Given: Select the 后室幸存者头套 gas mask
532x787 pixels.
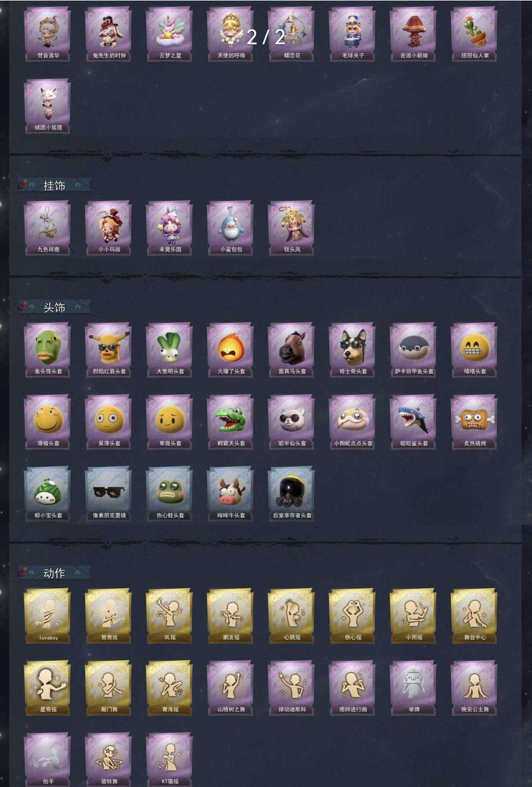Looking at the screenshot, I should pyautogui.click(x=292, y=494).
